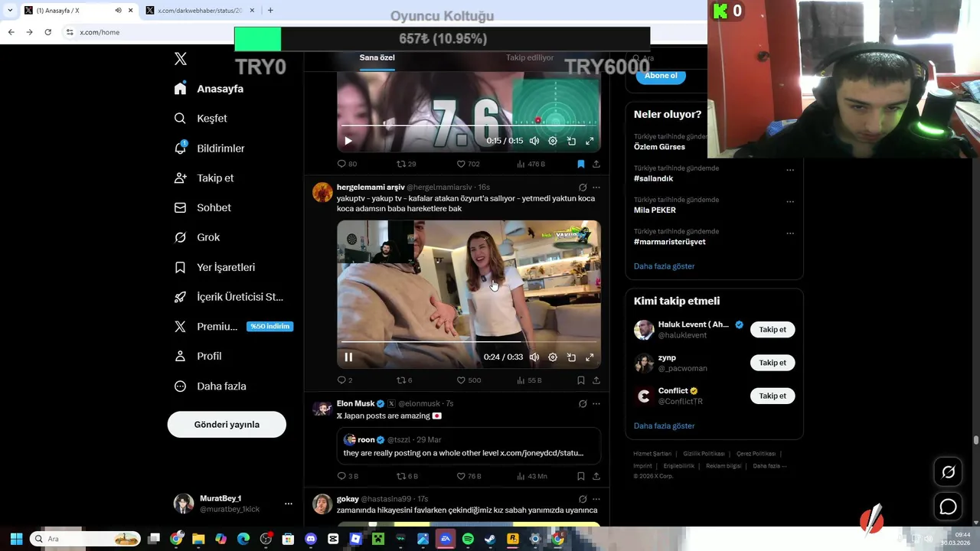Open more options on hergelemami post
The height and width of the screenshot is (551, 980).
tap(596, 187)
